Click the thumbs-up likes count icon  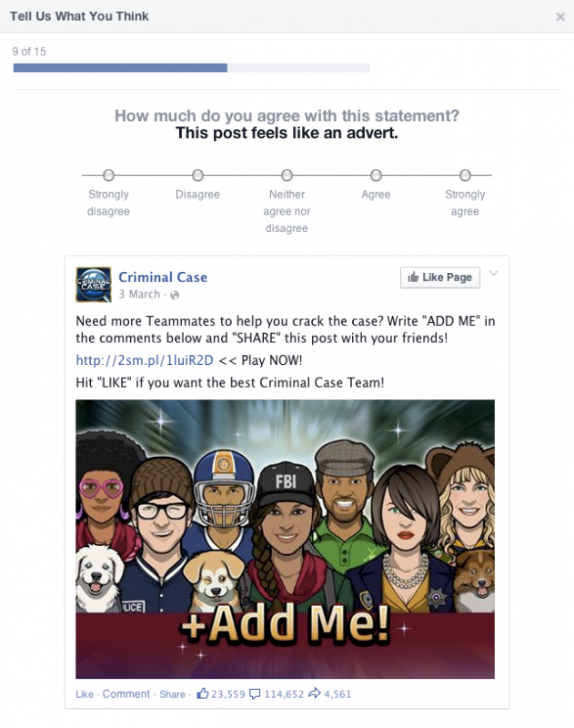pos(202,693)
